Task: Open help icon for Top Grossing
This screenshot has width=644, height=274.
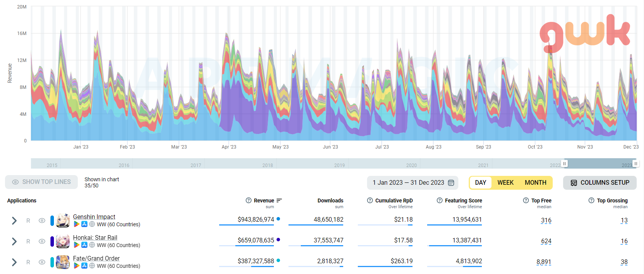Action: (x=591, y=200)
